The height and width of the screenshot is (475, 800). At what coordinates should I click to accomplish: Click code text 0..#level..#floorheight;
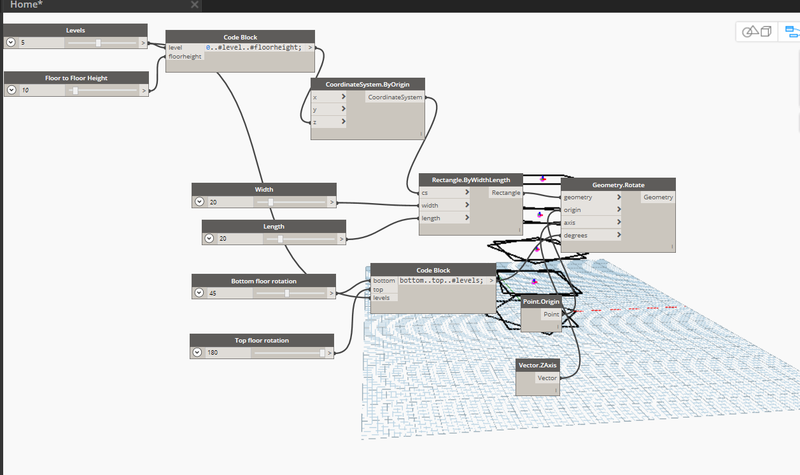pyautogui.click(x=254, y=47)
